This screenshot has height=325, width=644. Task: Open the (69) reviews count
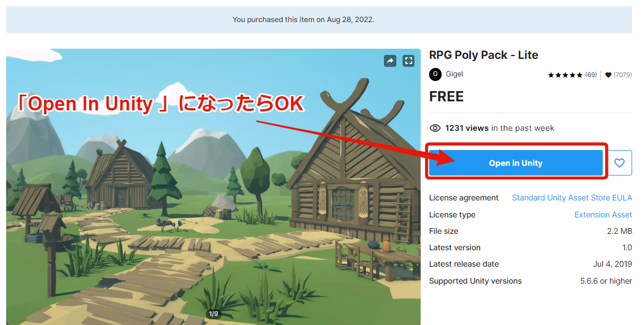pos(591,75)
